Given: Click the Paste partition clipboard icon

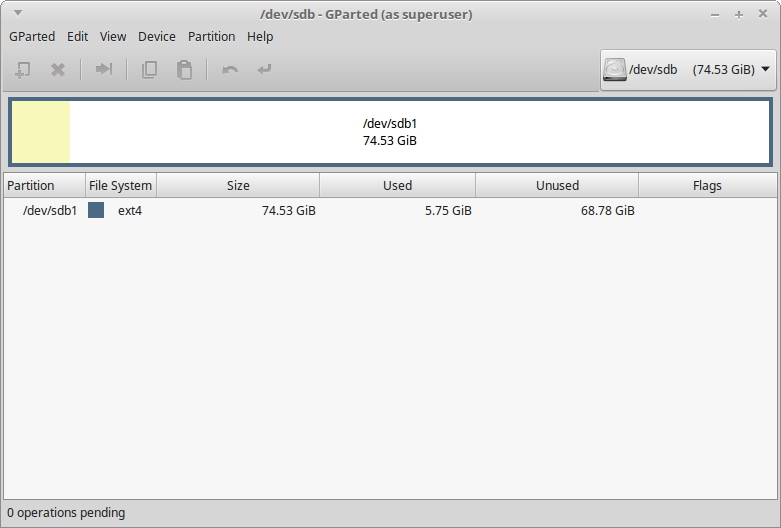Looking at the screenshot, I should (x=184, y=70).
